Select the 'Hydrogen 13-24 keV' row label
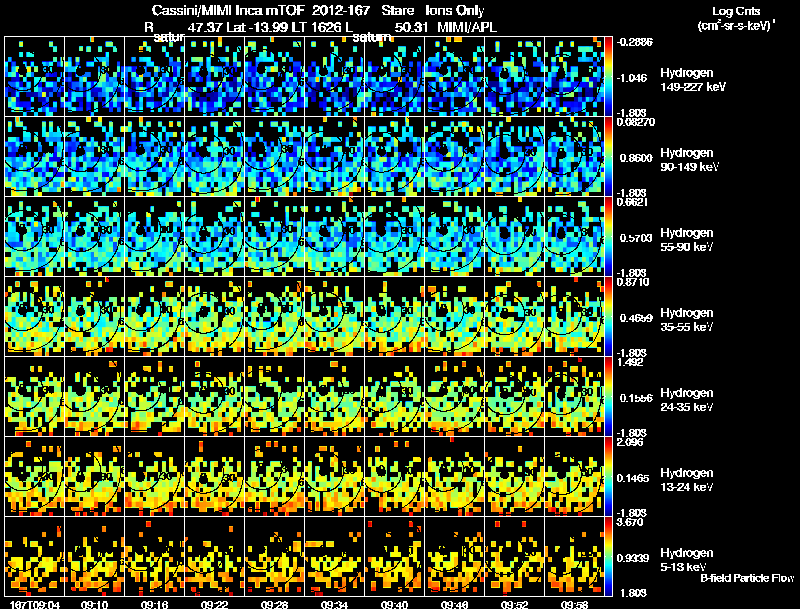This screenshot has height=609, width=800. [x=687, y=480]
